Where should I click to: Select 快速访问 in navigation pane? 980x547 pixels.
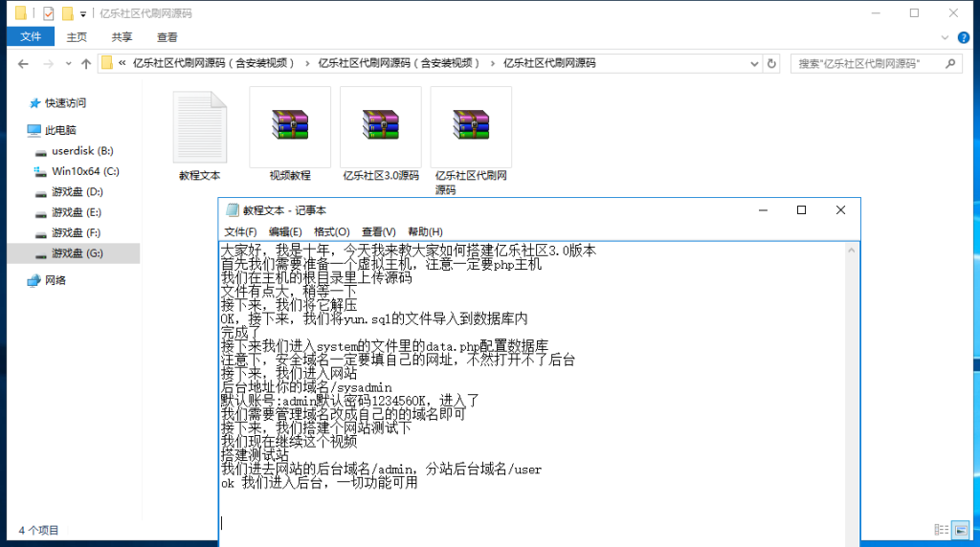(65, 103)
